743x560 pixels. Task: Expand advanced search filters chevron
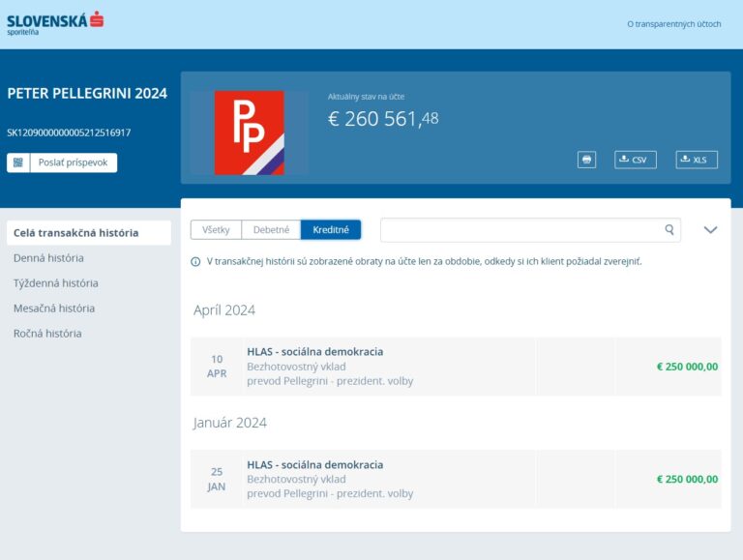pos(710,230)
